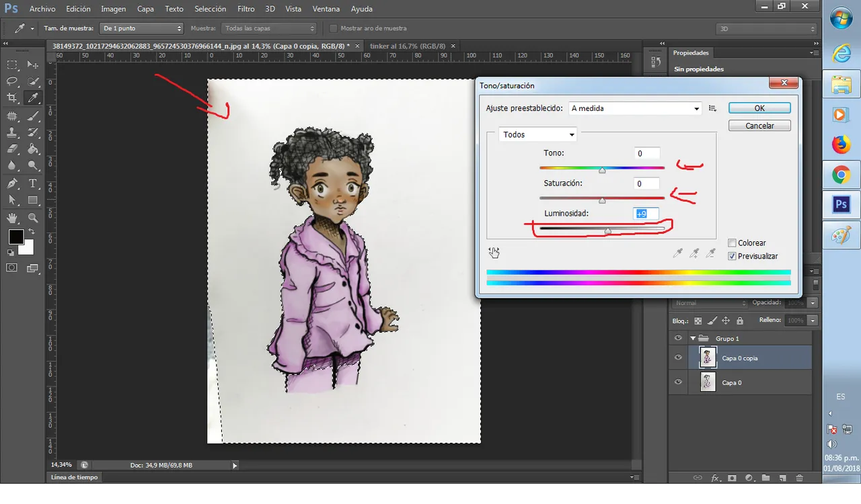Screen dimensions: 861x504
Task: Select the Zoom tool
Action: click(x=32, y=218)
